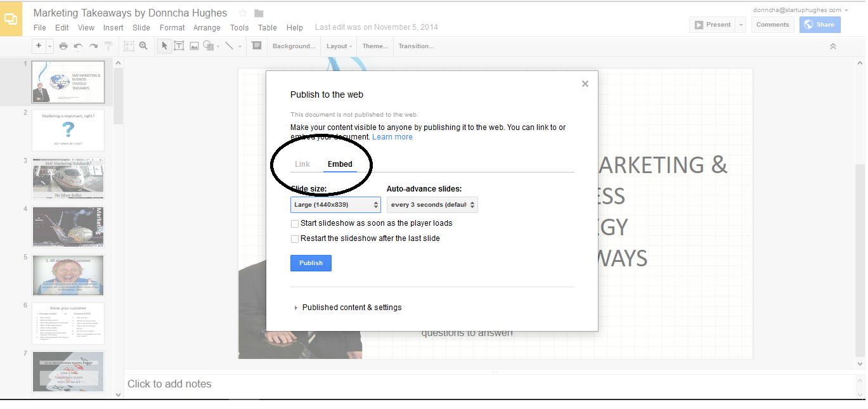Open the donncha@startuphughes.com account menu
868x409 pixels.
pos(801,10)
